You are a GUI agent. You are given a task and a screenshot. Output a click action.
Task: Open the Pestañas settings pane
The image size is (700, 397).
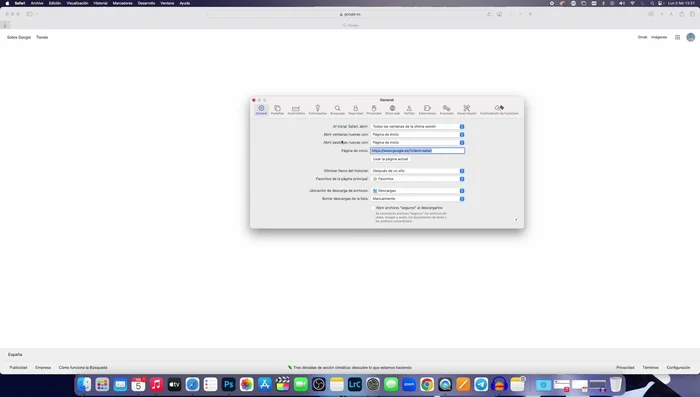pos(277,110)
